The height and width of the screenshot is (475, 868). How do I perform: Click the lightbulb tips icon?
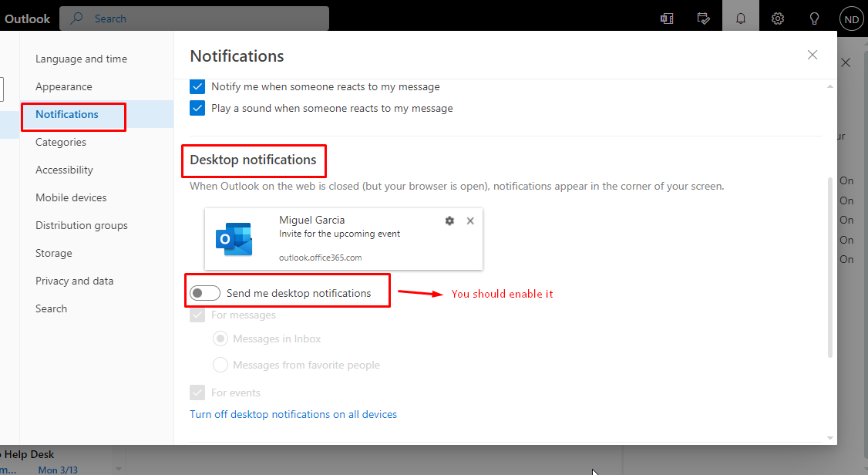[814, 19]
